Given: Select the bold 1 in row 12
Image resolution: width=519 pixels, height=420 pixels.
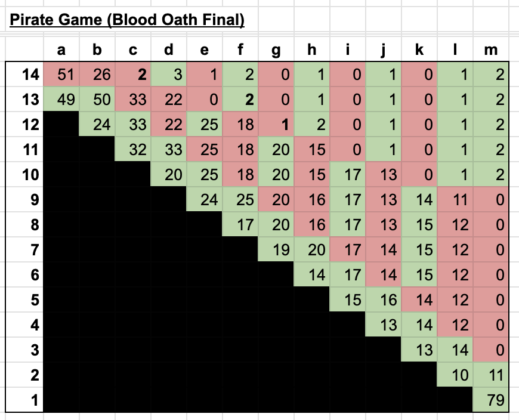Looking at the screenshot, I should [277, 124].
